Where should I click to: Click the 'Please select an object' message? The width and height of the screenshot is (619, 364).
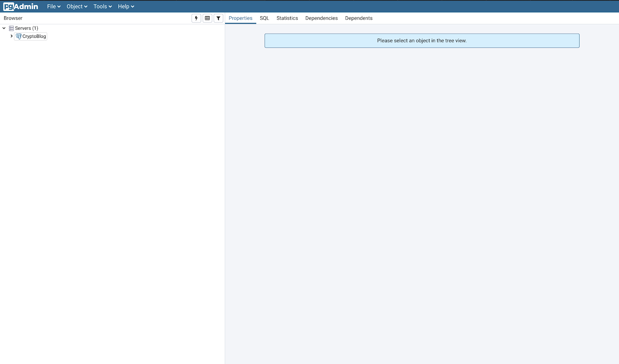pyautogui.click(x=422, y=41)
